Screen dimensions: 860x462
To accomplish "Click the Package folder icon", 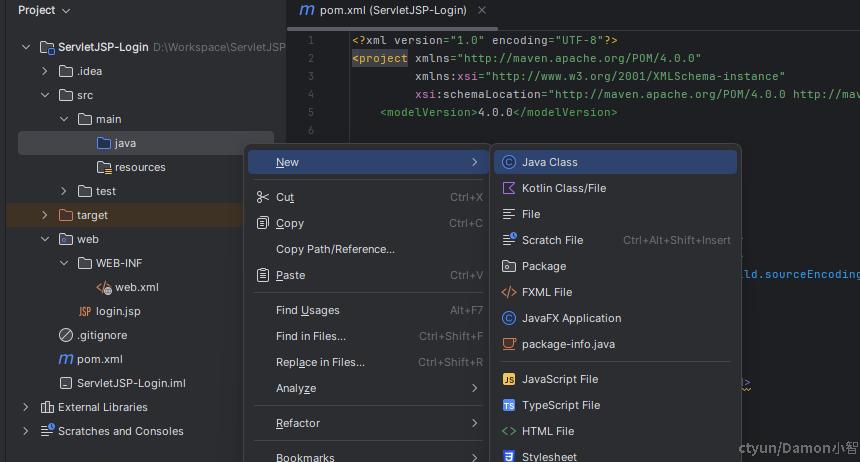I will point(508,266).
